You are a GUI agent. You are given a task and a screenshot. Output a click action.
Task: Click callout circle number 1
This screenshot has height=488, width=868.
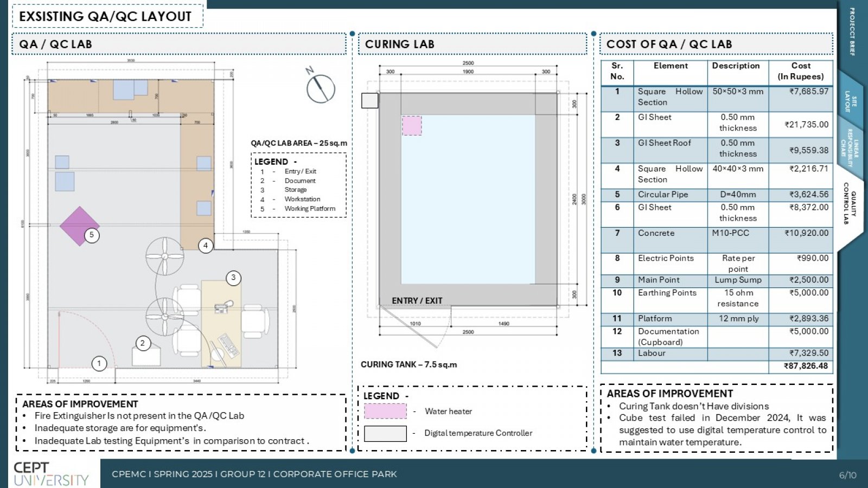coord(99,364)
